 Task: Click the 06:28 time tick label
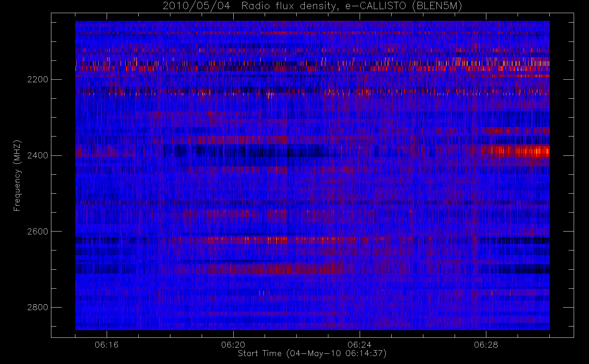(486, 345)
